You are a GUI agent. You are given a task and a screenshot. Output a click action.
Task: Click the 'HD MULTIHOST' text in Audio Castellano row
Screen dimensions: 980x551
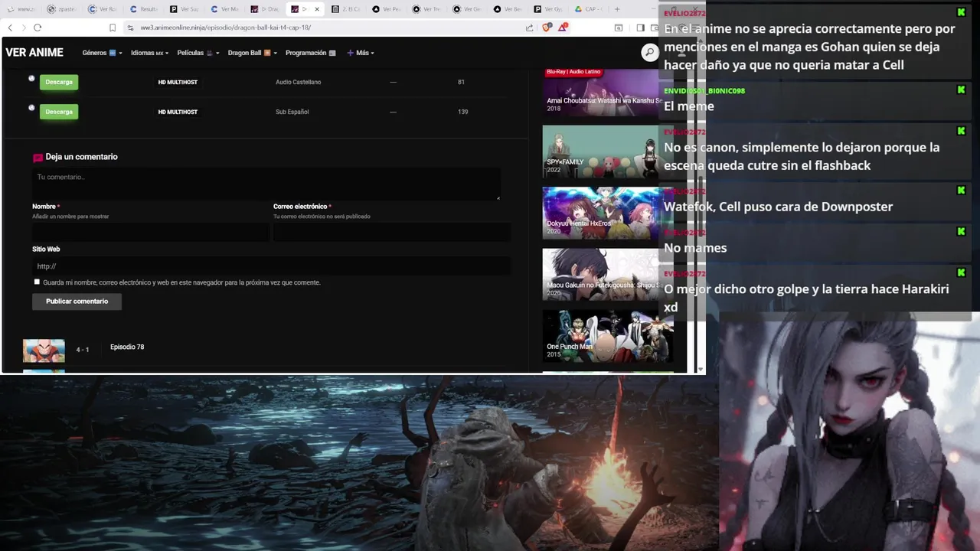[x=178, y=82]
